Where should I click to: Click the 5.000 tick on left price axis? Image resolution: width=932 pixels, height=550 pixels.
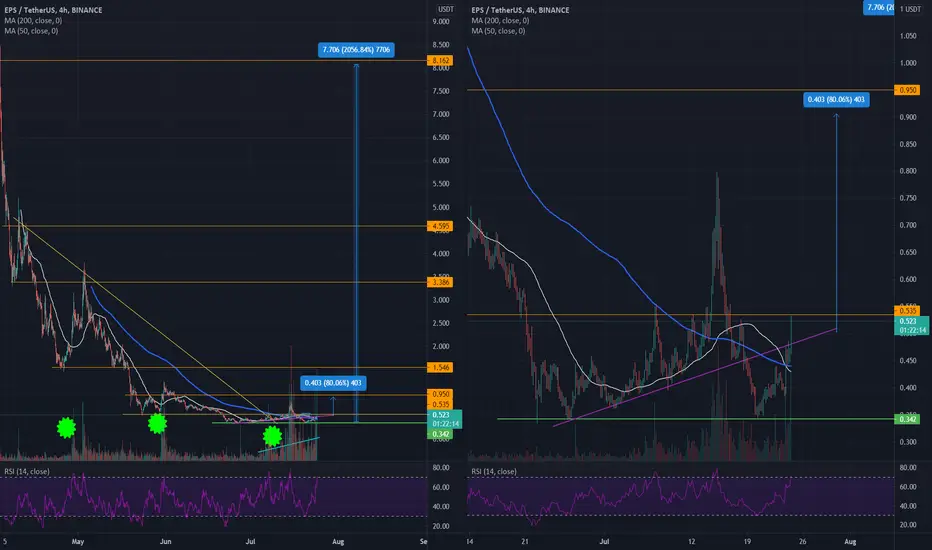(441, 207)
